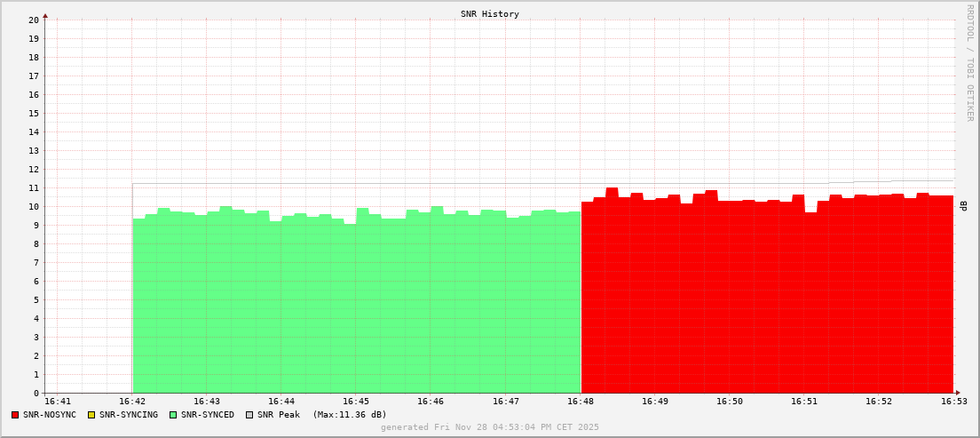Screen dimensions: 980x438
Task: Click the 16:45 time axis label
Action: click(356, 402)
